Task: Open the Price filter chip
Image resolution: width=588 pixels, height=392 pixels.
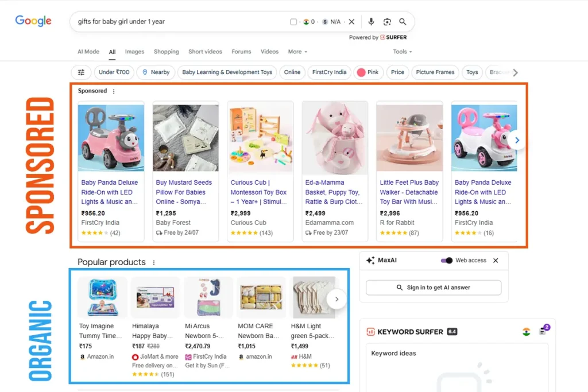Action: tap(397, 72)
